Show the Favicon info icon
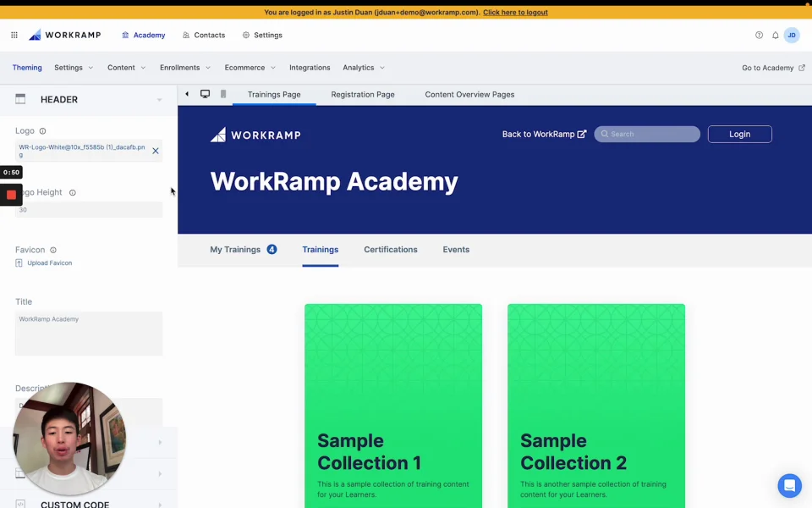This screenshot has height=508, width=812. click(x=52, y=250)
